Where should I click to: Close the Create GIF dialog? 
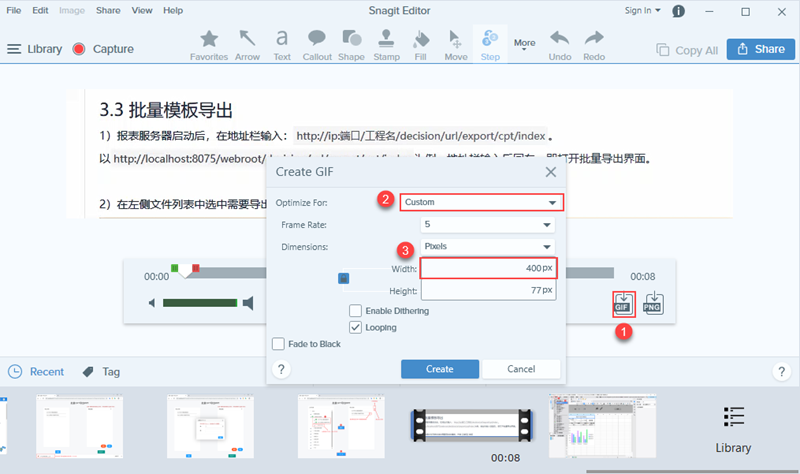pos(551,172)
